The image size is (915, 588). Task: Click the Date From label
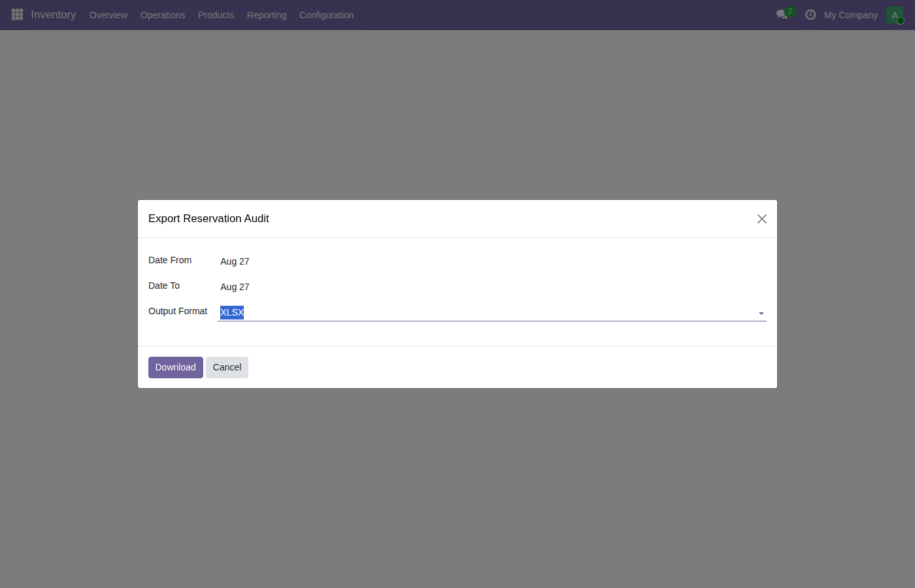point(170,260)
